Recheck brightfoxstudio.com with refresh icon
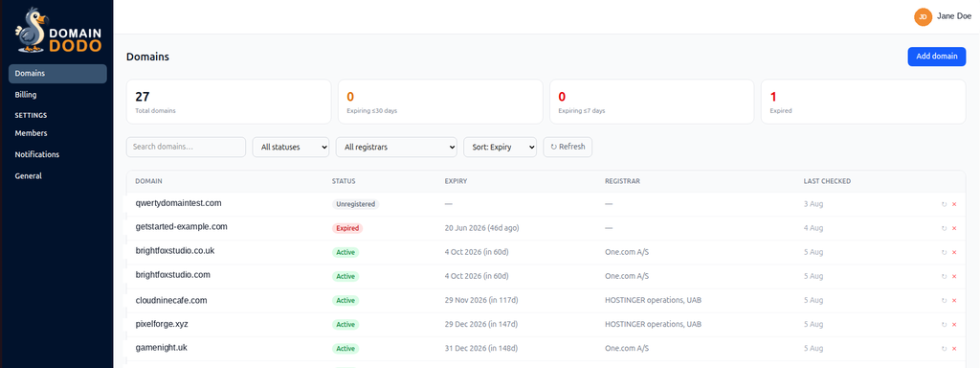Viewport: 980px width, 368px height. click(944, 276)
